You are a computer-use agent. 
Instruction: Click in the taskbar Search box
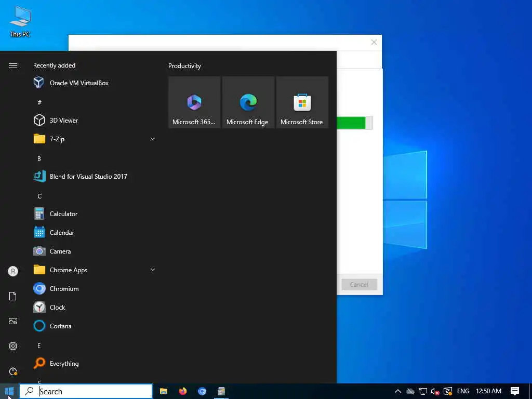click(x=86, y=391)
